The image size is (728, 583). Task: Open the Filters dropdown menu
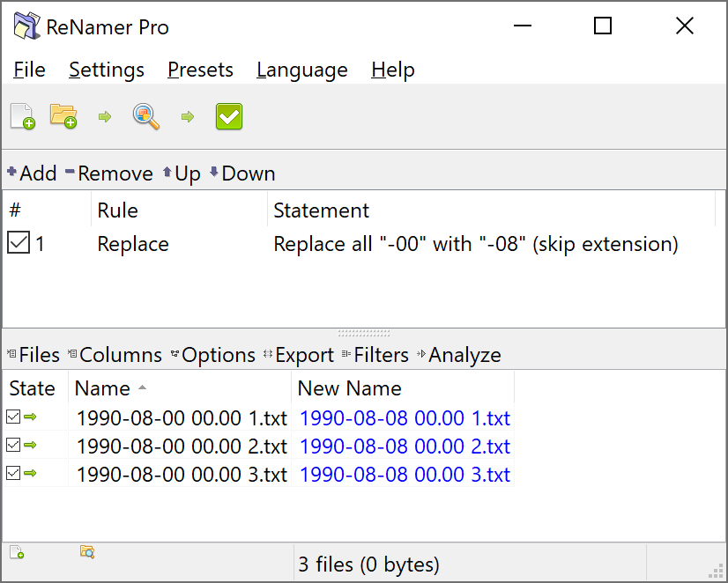point(375,355)
